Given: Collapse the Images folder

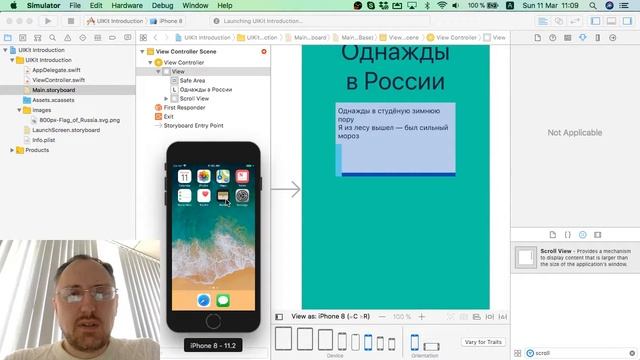Looking at the screenshot, I should [x=19, y=110].
